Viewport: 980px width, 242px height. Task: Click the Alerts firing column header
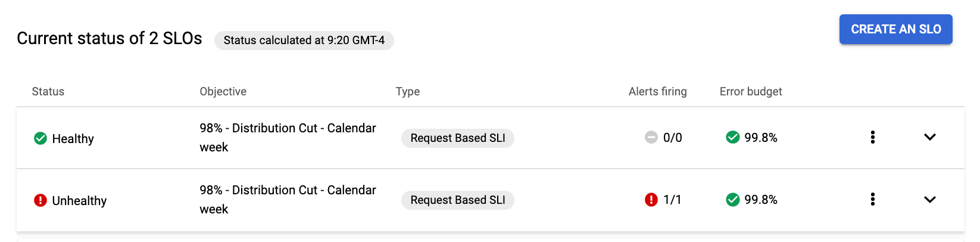[x=658, y=92]
